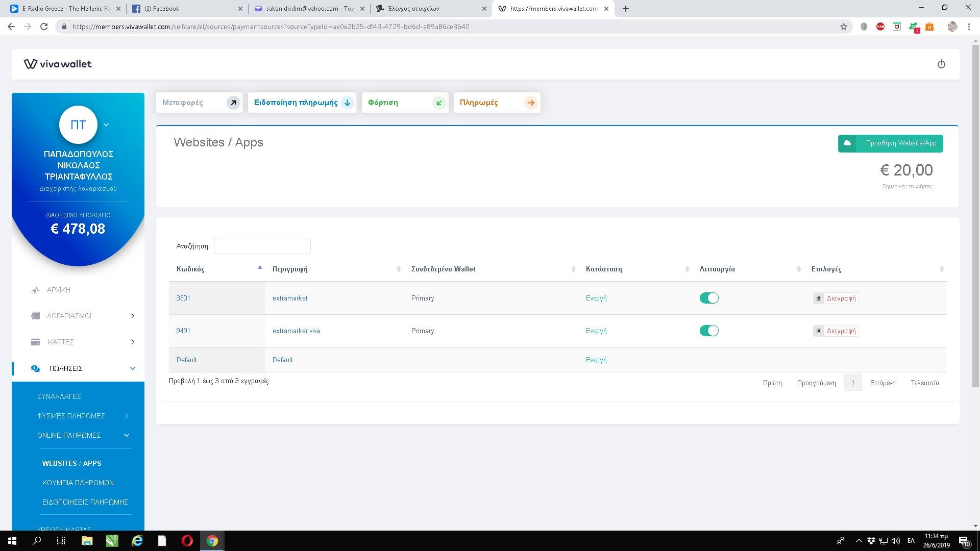Switch to the Facebook browser tab
This screenshot has width=980, height=551.
coord(186,9)
